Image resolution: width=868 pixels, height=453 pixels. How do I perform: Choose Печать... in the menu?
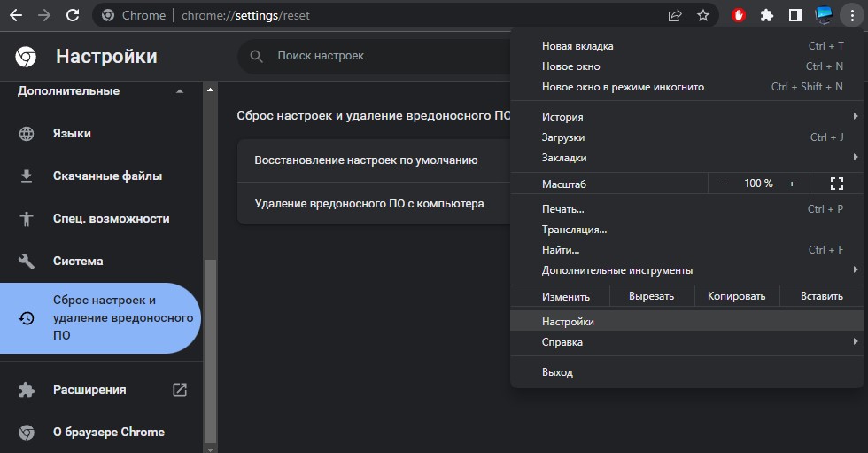pos(686,209)
